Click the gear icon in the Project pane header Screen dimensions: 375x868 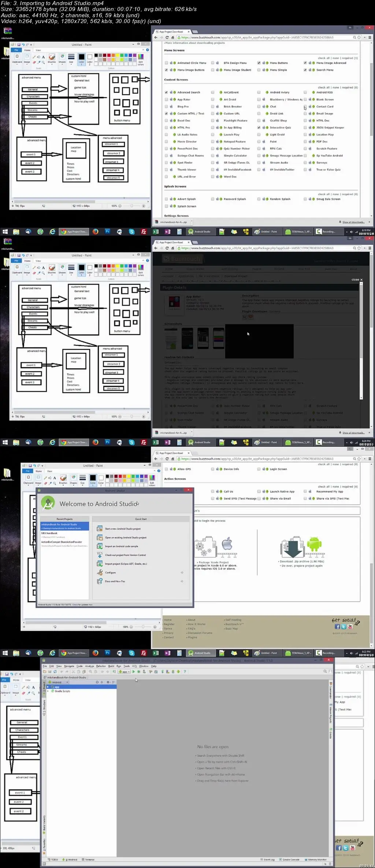(x=108, y=682)
